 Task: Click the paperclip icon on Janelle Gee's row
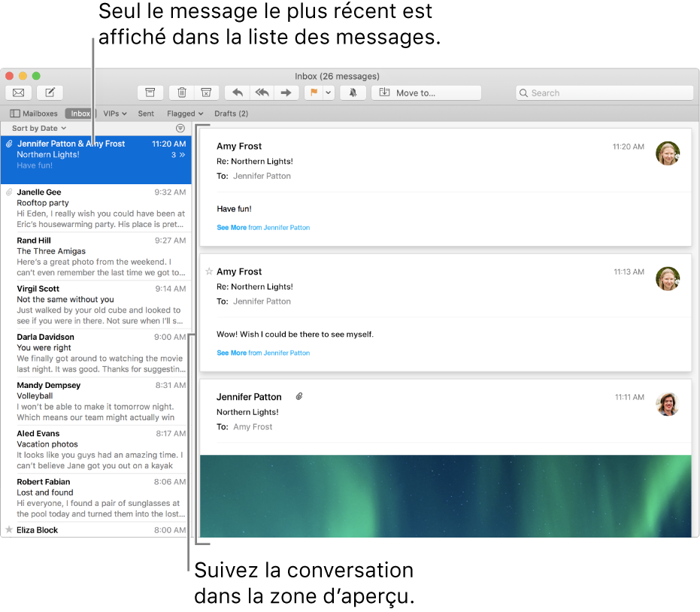click(9, 192)
